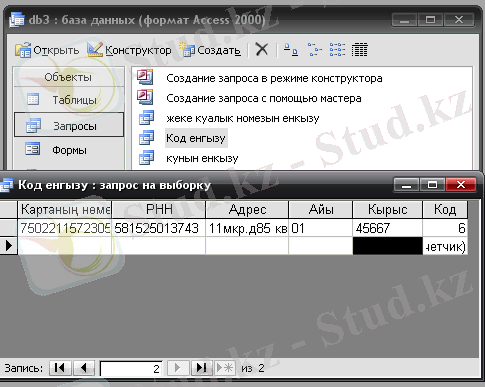Select the new record row selector arrow
485x387 pixels.
(x=8, y=246)
